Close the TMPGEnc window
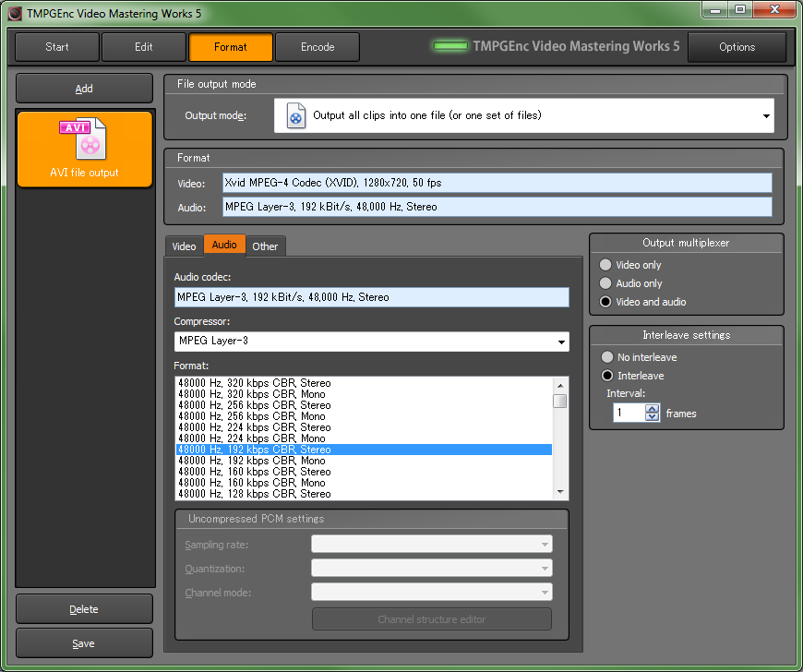Screen dimensions: 803x672 click(774, 10)
